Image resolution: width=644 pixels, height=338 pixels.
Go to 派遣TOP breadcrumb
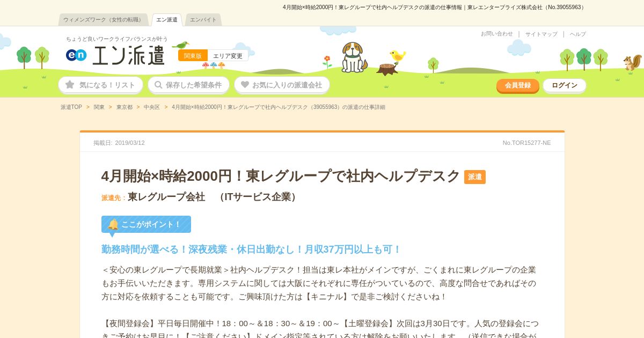coord(71,107)
